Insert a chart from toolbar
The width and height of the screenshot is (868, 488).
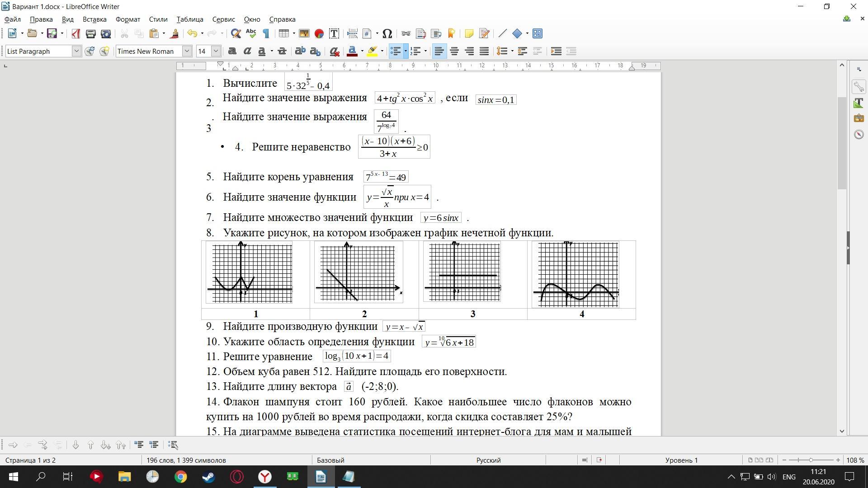[x=319, y=33]
